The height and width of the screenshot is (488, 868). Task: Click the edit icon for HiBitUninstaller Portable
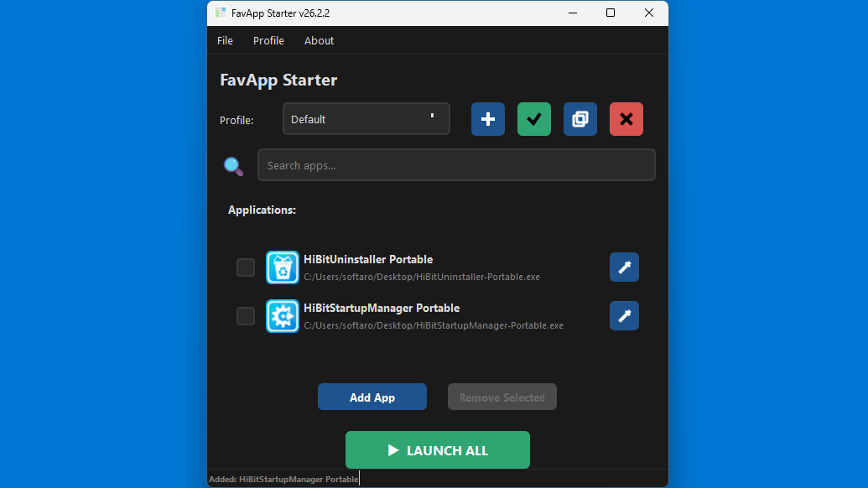pyautogui.click(x=624, y=267)
